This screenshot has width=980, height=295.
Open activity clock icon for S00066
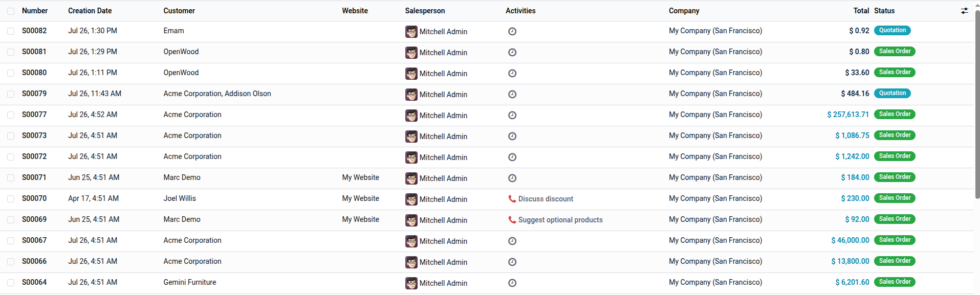(512, 262)
